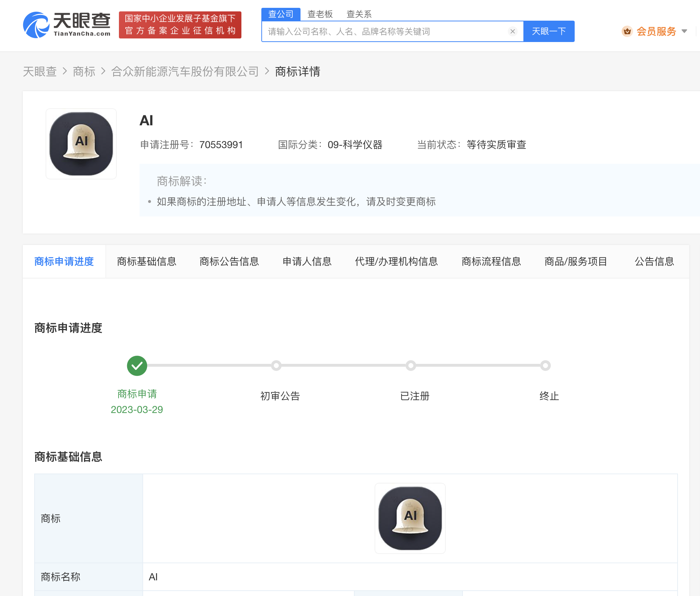Select the trademark change reminder bullet text

[296, 202]
